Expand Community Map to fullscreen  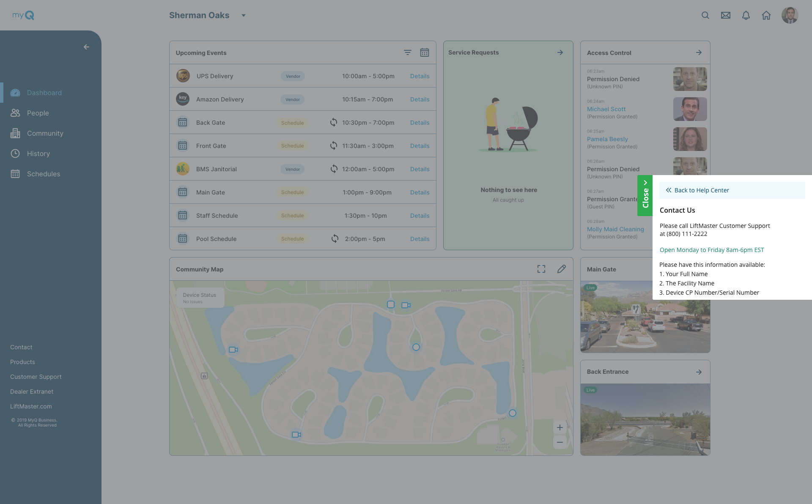[x=541, y=269]
